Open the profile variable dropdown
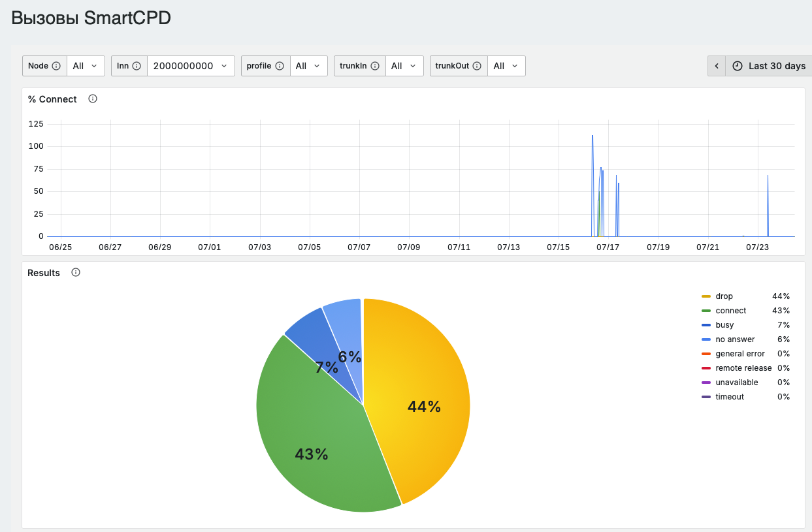The image size is (812, 532). coord(308,66)
